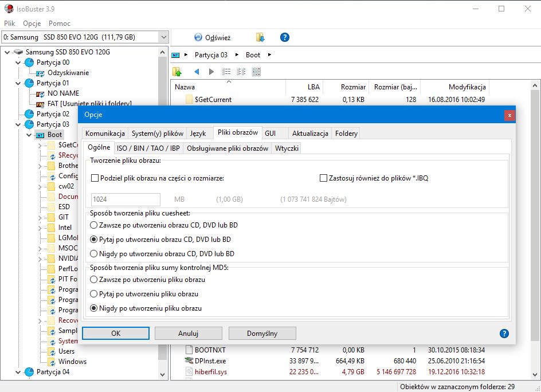Select Nigdy po utworzeniu pliku obrazu
Viewport: 541px width, 392px height.
93,308
